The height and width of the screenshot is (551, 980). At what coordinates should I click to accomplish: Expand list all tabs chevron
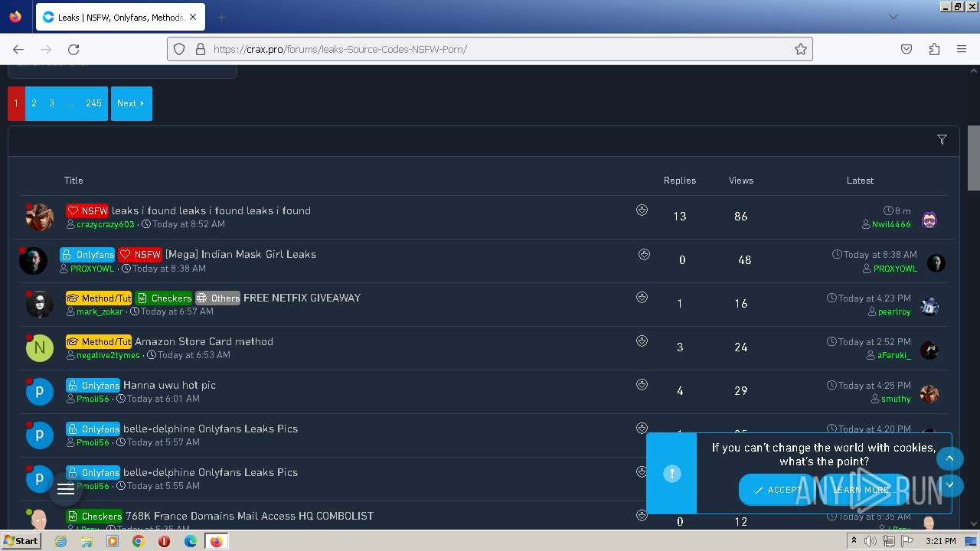pyautogui.click(x=893, y=17)
